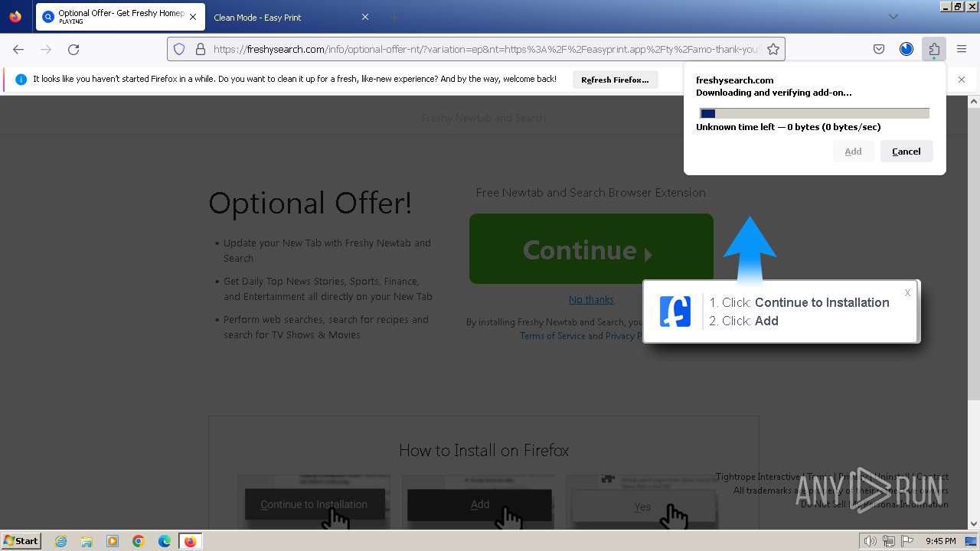Cancel the add-on download

click(x=906, y=152)
